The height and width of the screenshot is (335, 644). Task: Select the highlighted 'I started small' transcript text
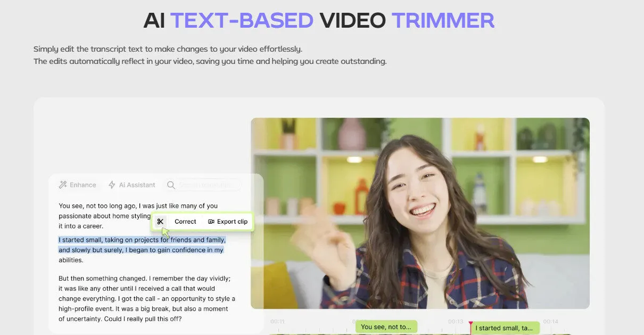pyautogui.click(x=141, y=244)
